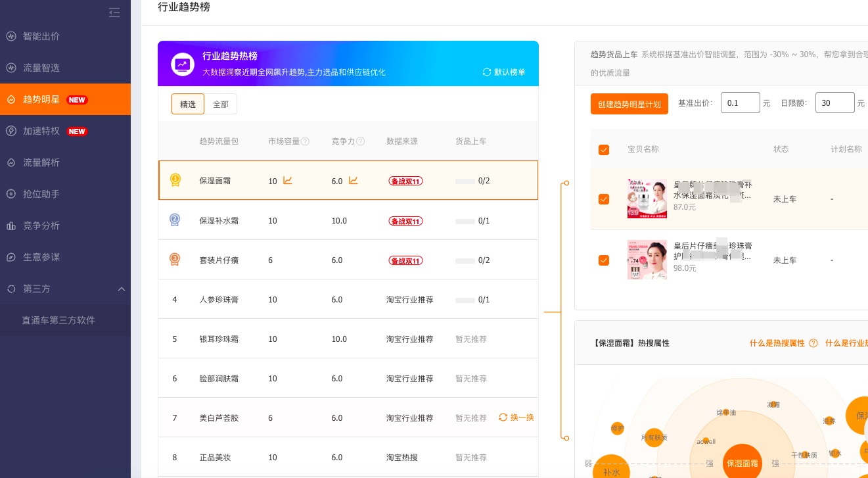Click the 流量智选 sidebar icon

pyautogui.click(x=11, y=68)
